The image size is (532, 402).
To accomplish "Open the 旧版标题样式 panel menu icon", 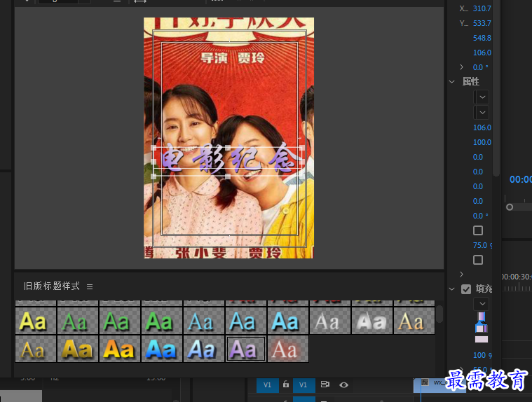I will [x=90, y=286].
